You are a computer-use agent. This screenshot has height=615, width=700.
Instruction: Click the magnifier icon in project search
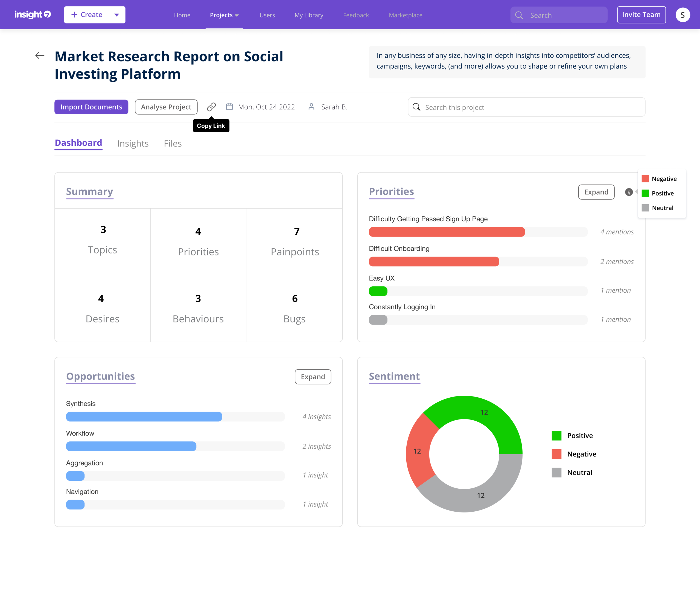pos(416,107)
